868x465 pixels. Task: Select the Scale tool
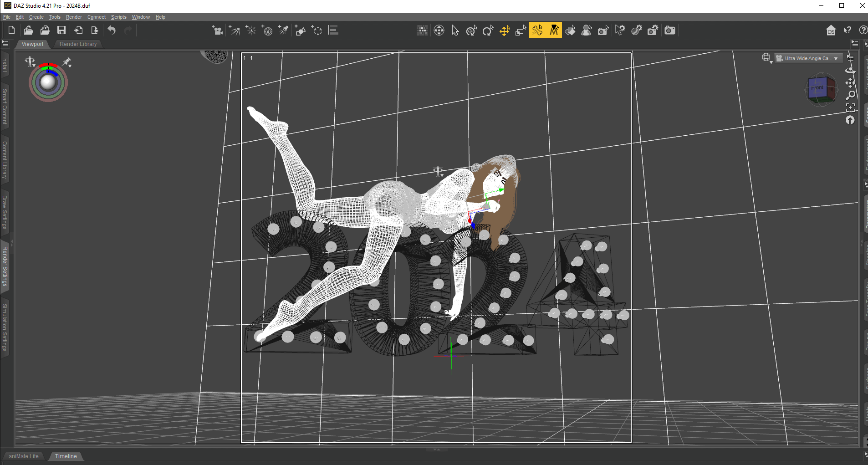(x=521, y=31)
